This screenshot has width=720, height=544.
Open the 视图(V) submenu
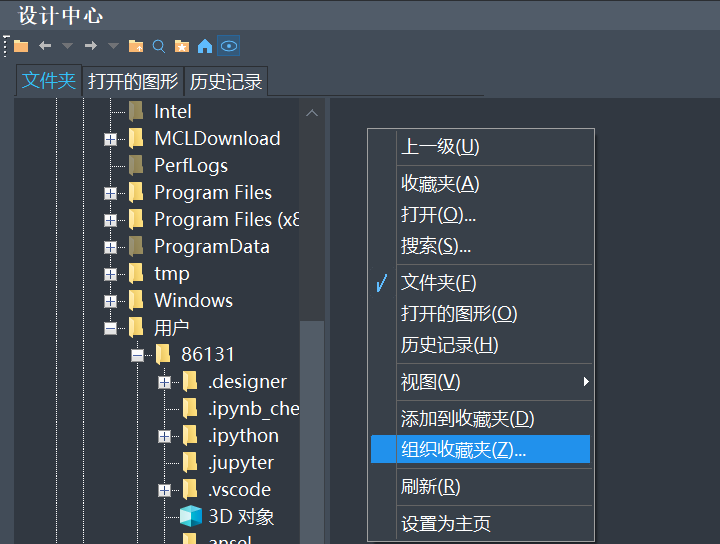(481, 382)
